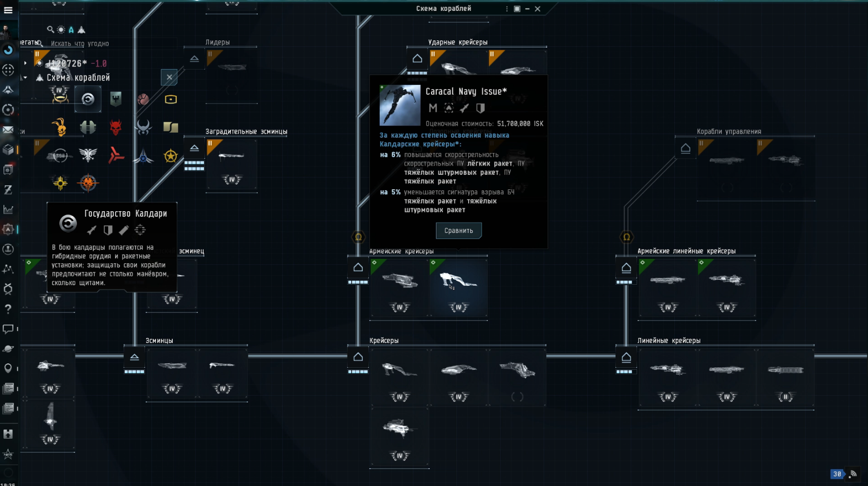Toggle the ship-shaped search filter
This screenshot has width=868, height=486.
point(81,30)
